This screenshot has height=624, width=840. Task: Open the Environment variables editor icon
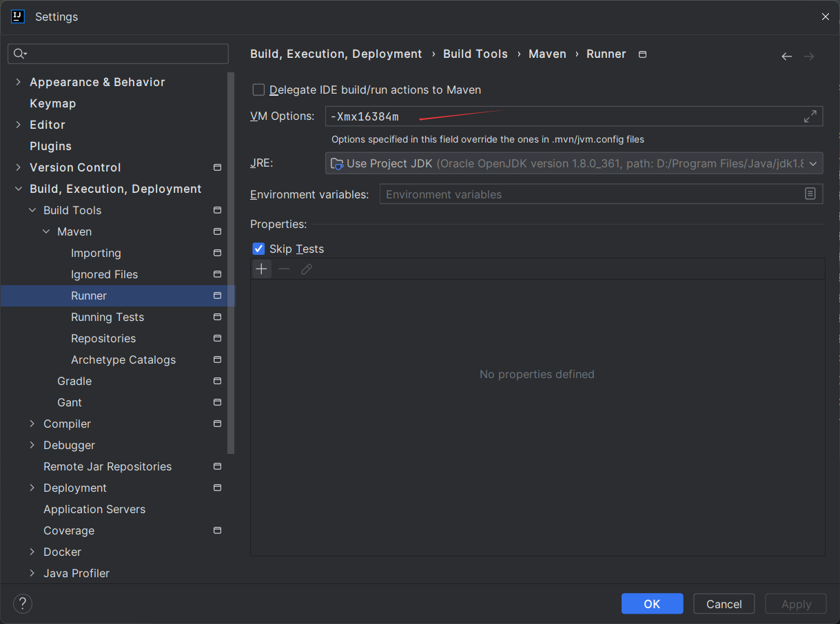click(810, 194)
